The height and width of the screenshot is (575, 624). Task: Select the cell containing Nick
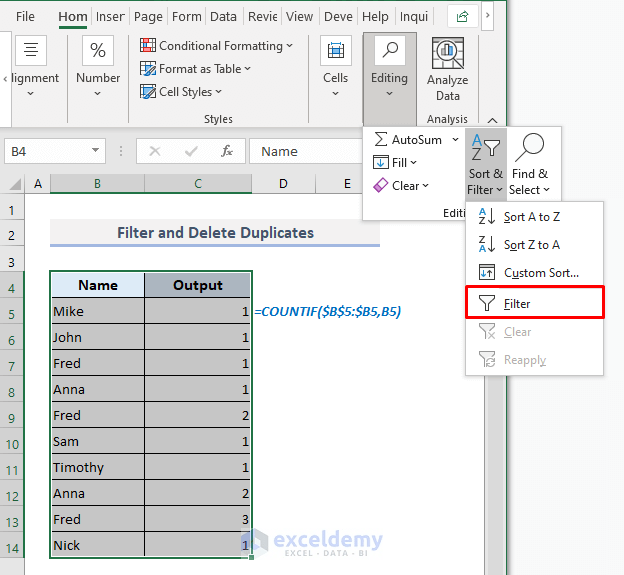[x=98, y=545]
